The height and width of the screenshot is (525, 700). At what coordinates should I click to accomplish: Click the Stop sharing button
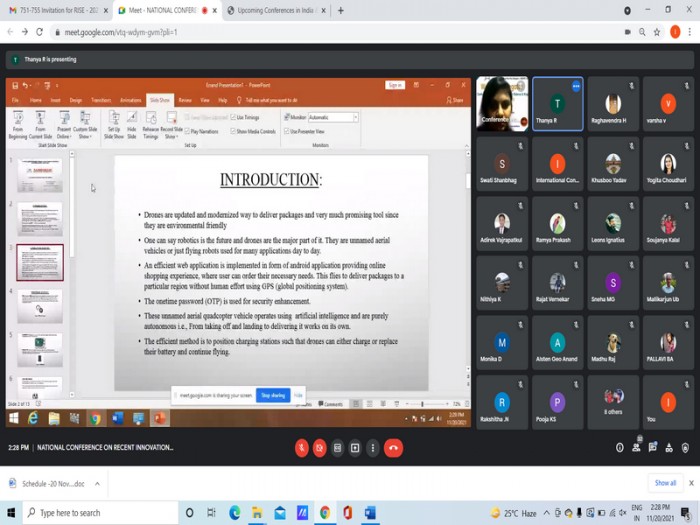tap(273, 395)
